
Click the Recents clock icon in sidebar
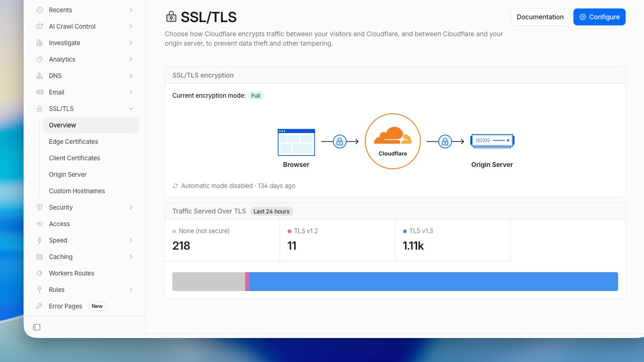[40, 10]
